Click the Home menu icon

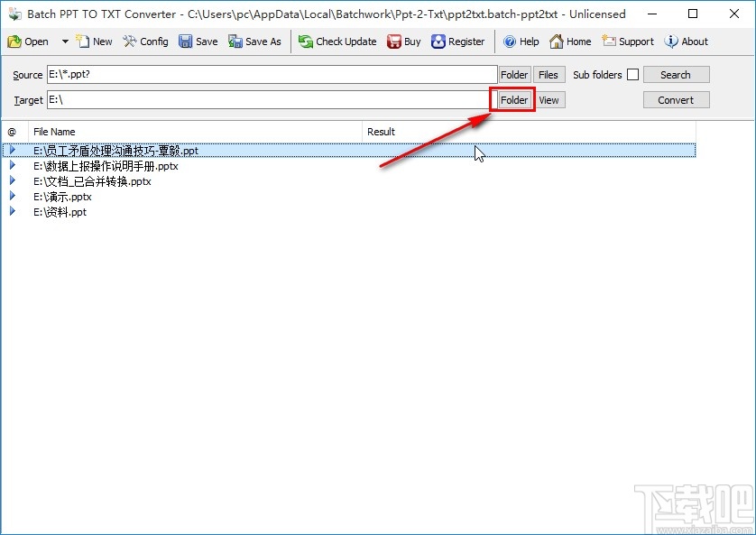coord(570,41)
